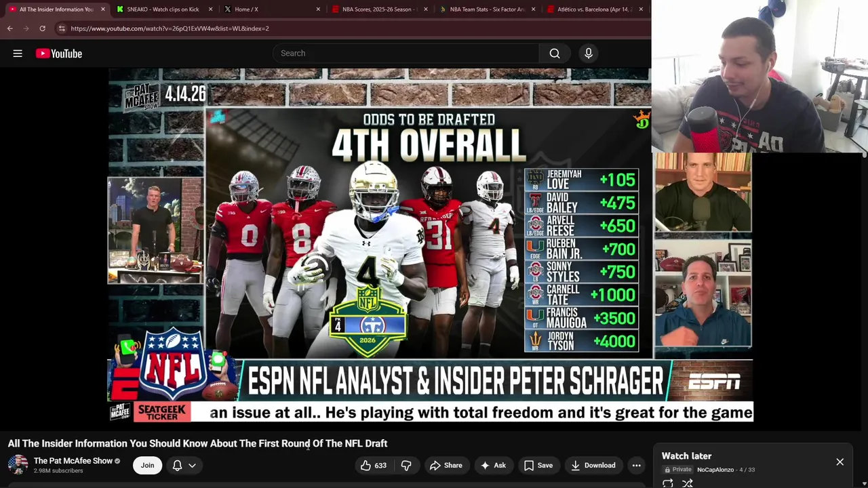
Task: Click the video title text
Action: (x=198, y=443)
